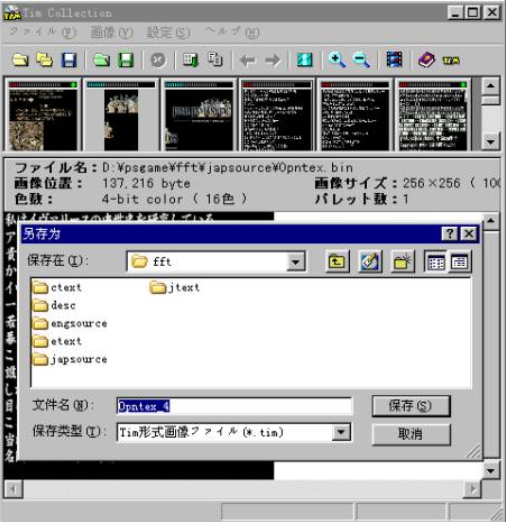The image size is (506, 522).
Task: Click the multiple folders open icon
Action: pyautogui.click(x=44, y=60)
